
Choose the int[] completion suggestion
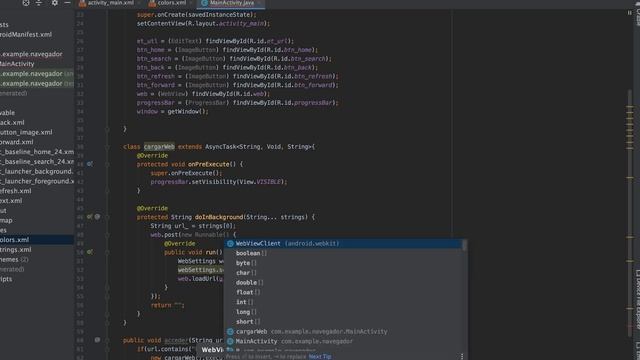point(342,302)
